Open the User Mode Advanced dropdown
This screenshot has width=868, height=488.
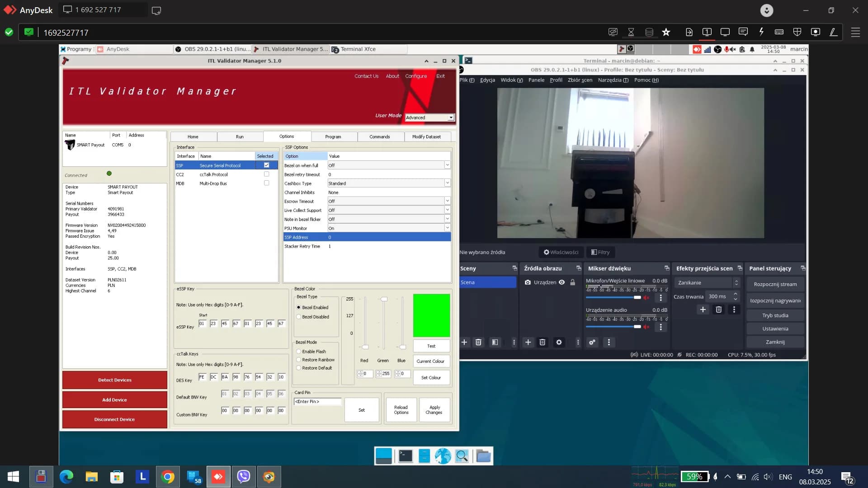tap(429, 117)
